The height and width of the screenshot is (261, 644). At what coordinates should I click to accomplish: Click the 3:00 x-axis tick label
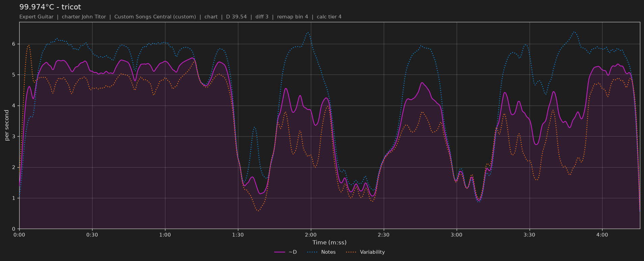[x=457, y=235]
